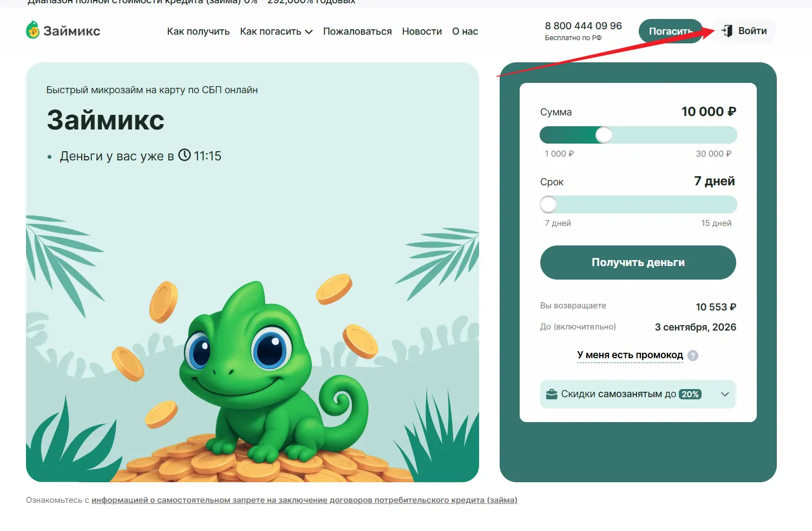812x531 pixels.
Task: Click the 7 дней term value
Action: tap(715, 181)
